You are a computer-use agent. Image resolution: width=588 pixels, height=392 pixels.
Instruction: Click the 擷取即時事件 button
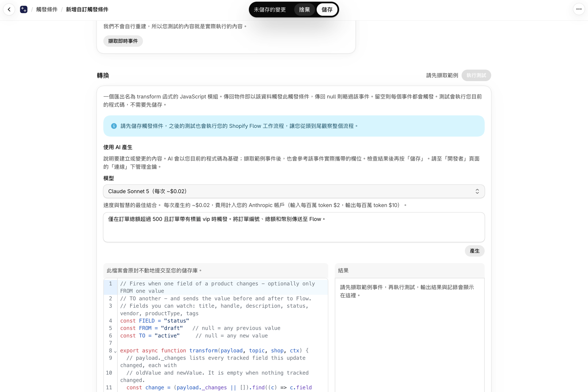(123, 41)
